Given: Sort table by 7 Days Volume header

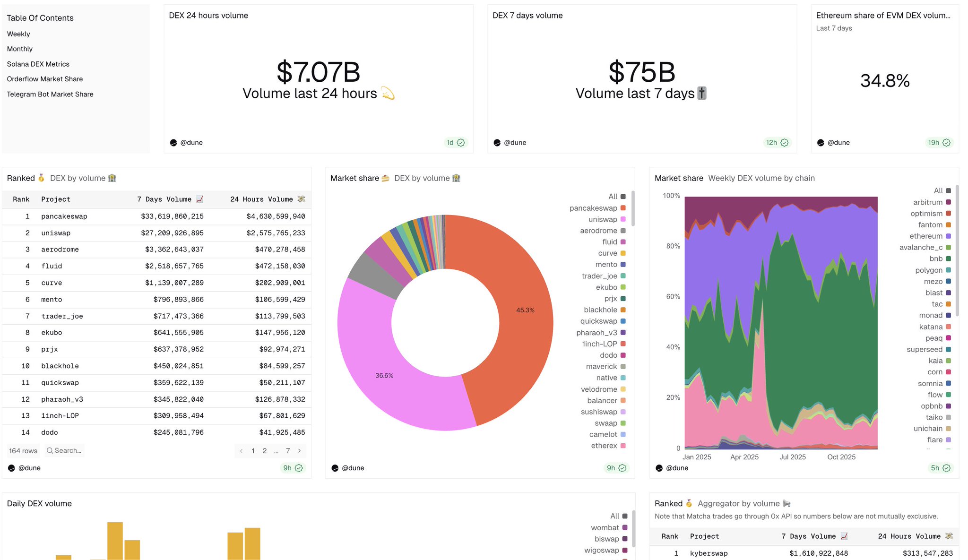Looking at the screenshot, I should (164, 199).
